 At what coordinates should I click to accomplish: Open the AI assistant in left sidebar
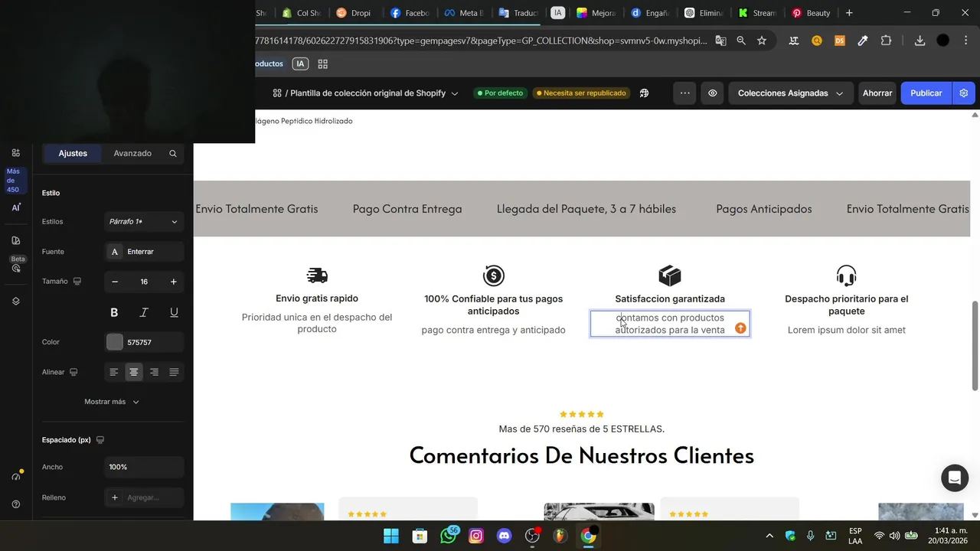15,207
